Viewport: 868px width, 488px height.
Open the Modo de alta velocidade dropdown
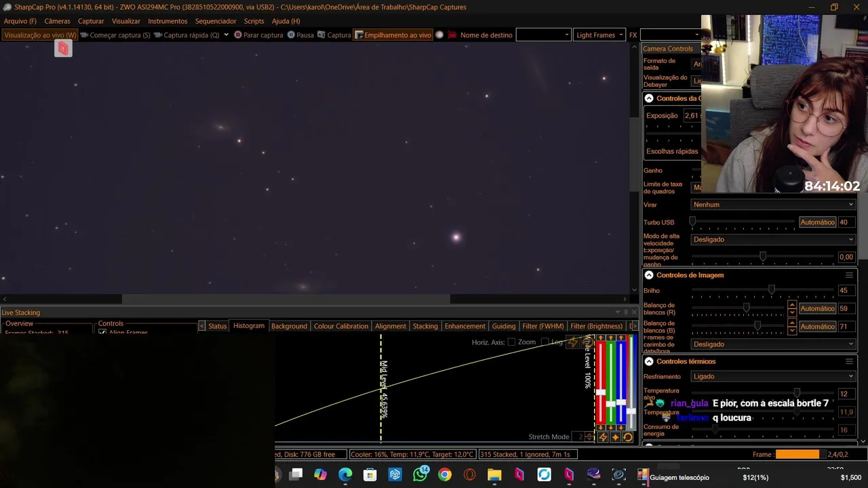click(773, 239)
